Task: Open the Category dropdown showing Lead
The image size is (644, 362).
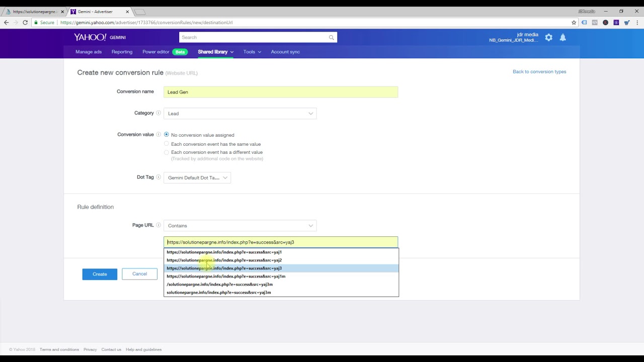Action: pos(240,114)
